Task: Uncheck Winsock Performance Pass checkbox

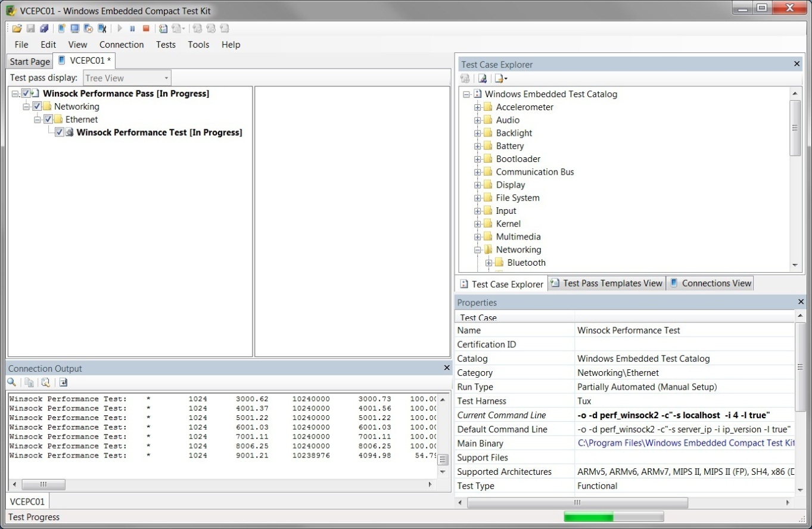Action: [26, 94]
